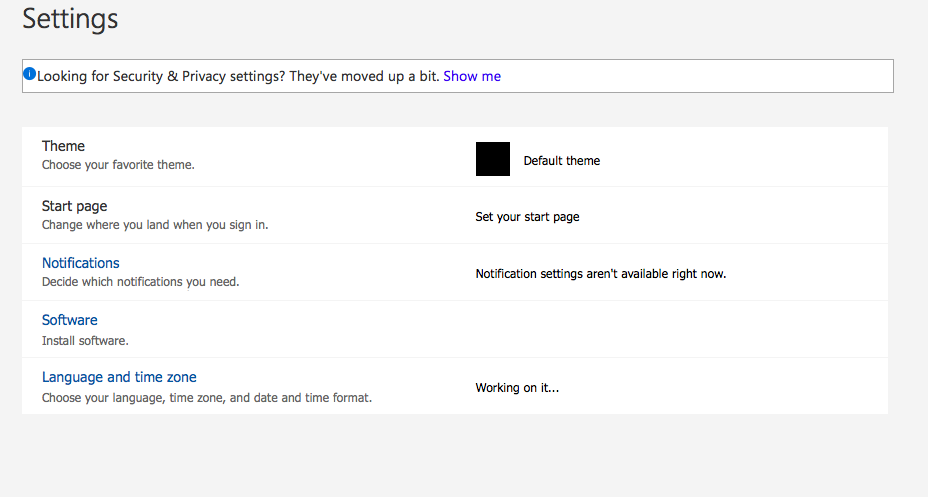
Task: Click the Settings page title
Action: coord(70,19)
